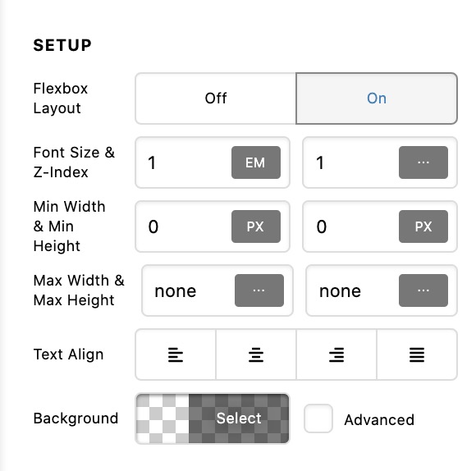The image size is (476, 471).
Task: Align text to the right
Action: pyautogui.click(x=336, y=354)
